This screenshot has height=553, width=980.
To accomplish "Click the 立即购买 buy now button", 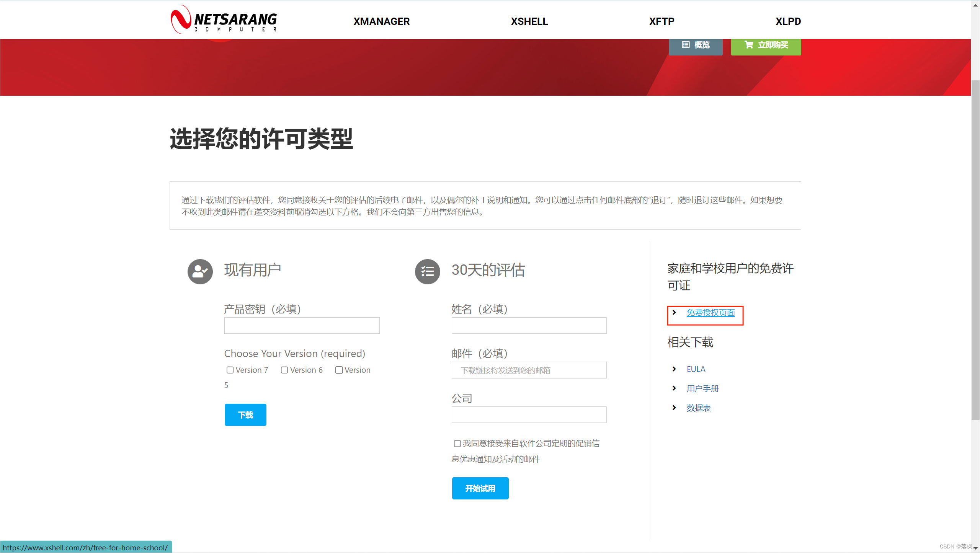I will (766, 46).
